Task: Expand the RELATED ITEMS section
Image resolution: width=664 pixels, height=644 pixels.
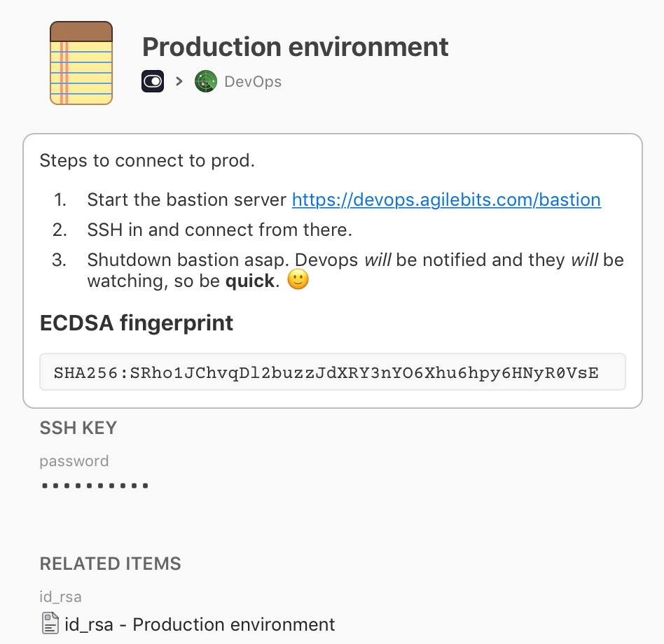Action: coord(110,563)
